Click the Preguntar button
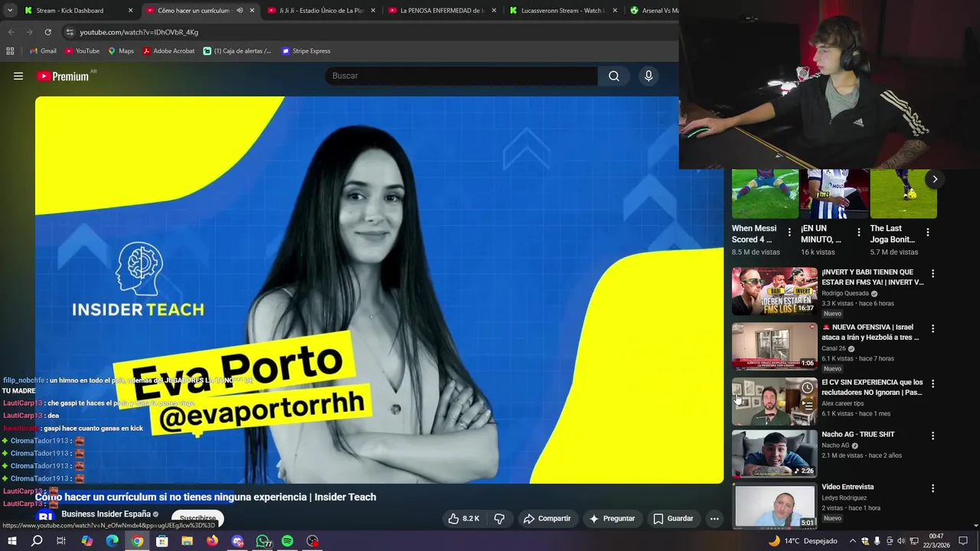 (x=612, y=518)
